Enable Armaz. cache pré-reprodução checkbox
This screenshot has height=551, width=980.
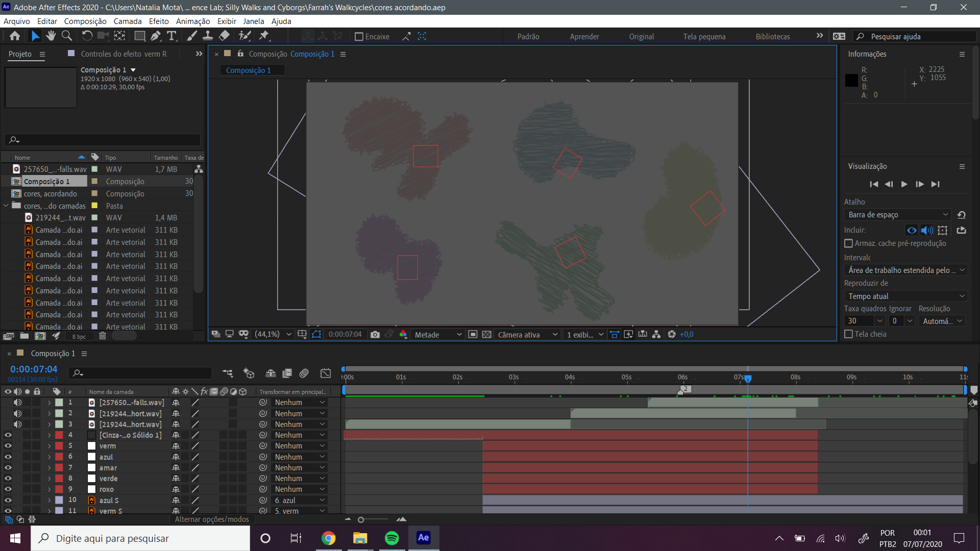848,243
